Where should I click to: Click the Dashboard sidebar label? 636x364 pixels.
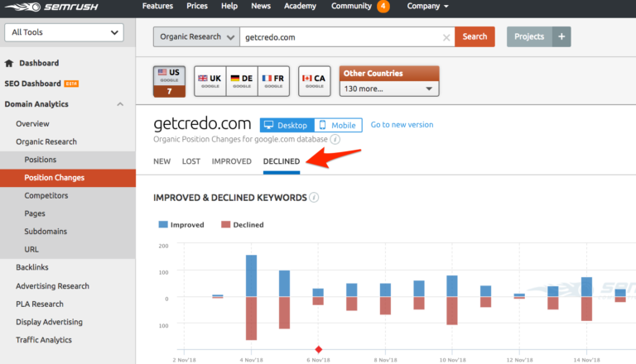pyautogui.click(x=39, y=63)
